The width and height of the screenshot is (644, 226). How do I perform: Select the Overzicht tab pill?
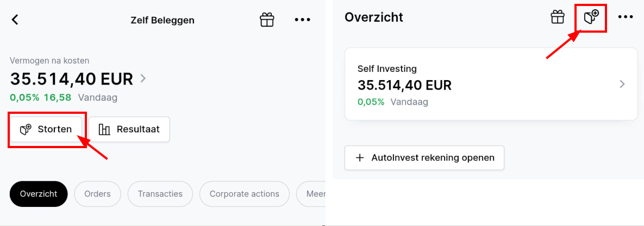point(39,194)
